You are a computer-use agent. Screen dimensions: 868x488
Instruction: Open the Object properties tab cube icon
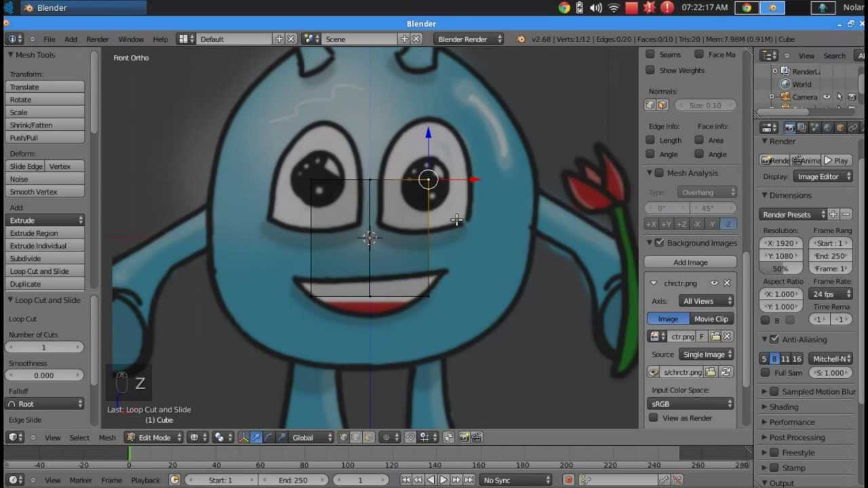(841, 127)
